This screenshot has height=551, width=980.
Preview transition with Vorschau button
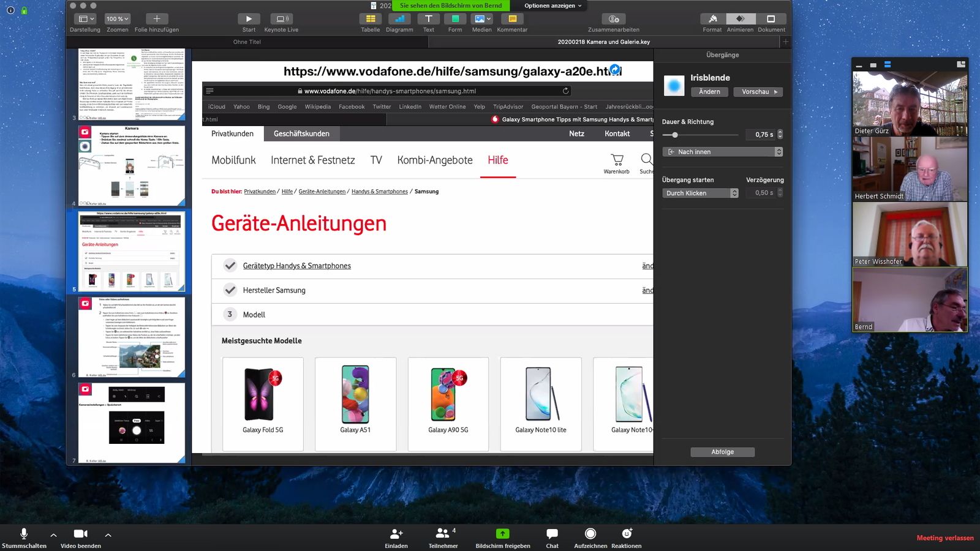(758, 92)
